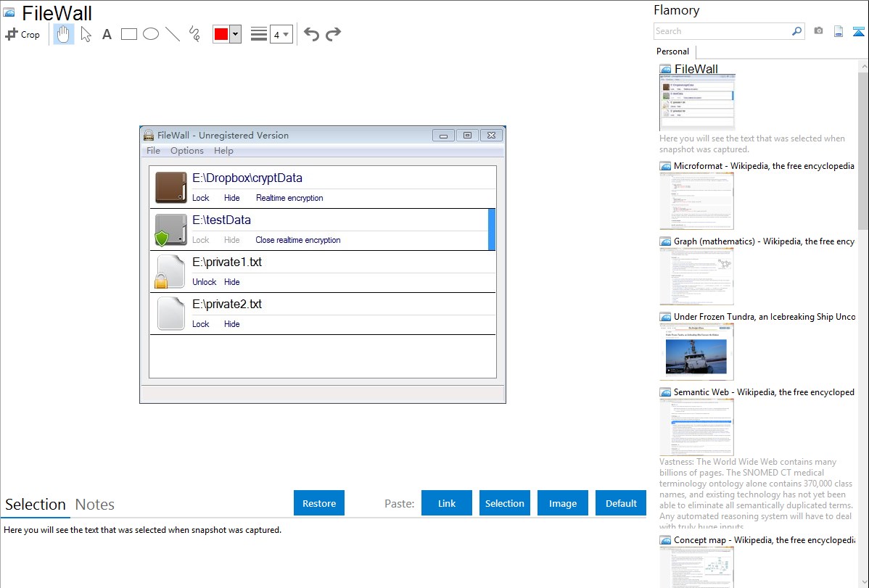Switch to the Selection tab
869x588 pixels.
pos(36,505)
